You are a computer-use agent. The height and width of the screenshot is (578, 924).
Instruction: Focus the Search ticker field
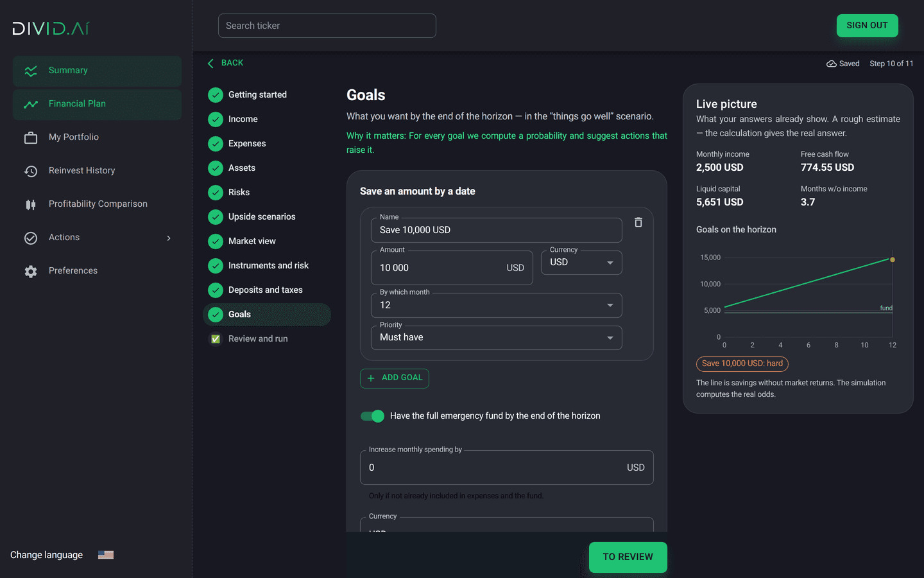327,26
